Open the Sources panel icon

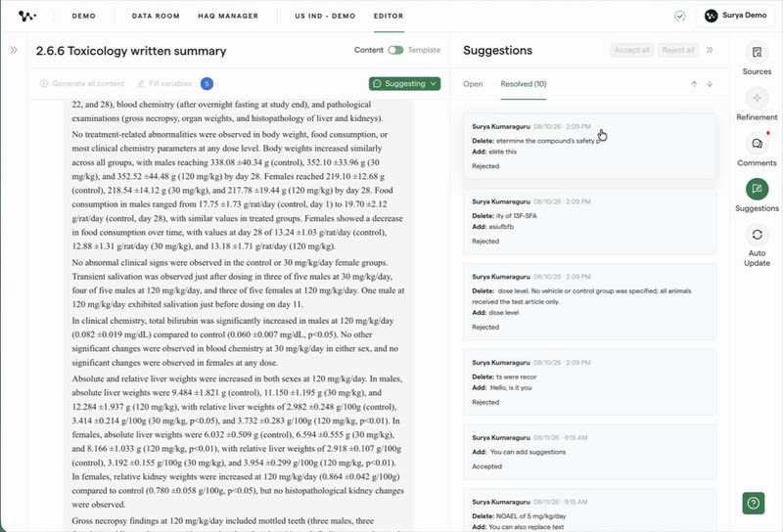click(757, 53)
